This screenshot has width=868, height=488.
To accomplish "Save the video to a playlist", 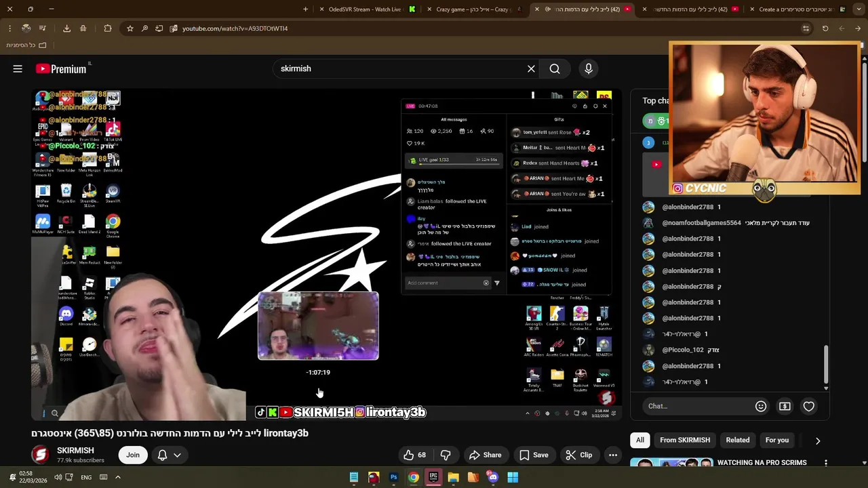I will tap(534, 455).
